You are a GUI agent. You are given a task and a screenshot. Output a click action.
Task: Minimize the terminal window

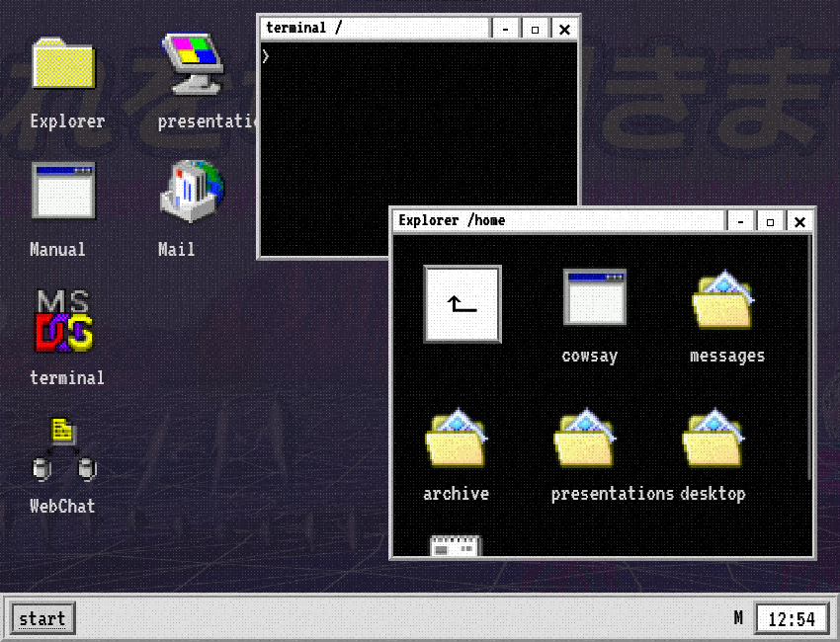click(x=505, y=29)
